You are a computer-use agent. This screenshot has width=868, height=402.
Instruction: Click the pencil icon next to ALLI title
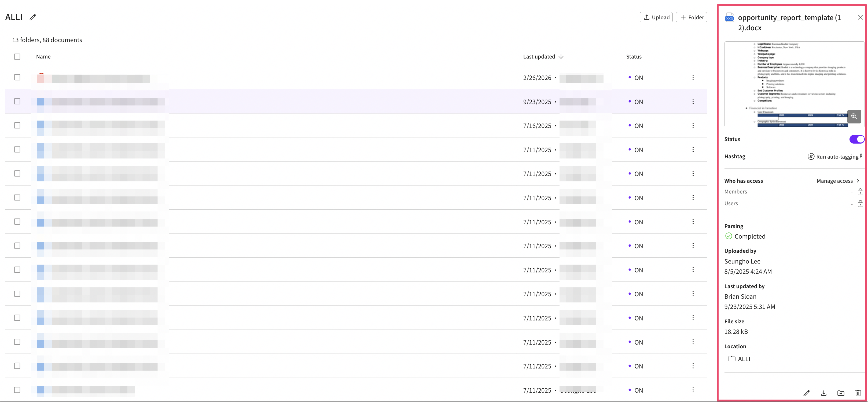[33, 17]
